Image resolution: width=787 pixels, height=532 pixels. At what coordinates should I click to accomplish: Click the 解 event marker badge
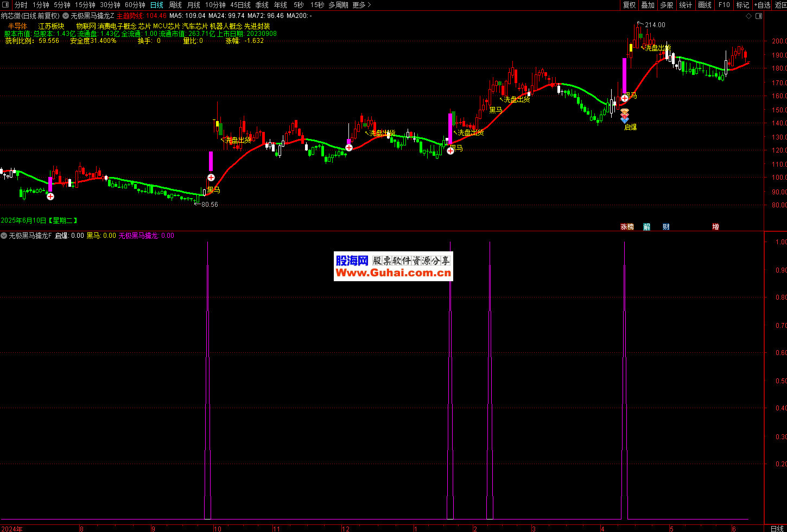tap(647, 226)
